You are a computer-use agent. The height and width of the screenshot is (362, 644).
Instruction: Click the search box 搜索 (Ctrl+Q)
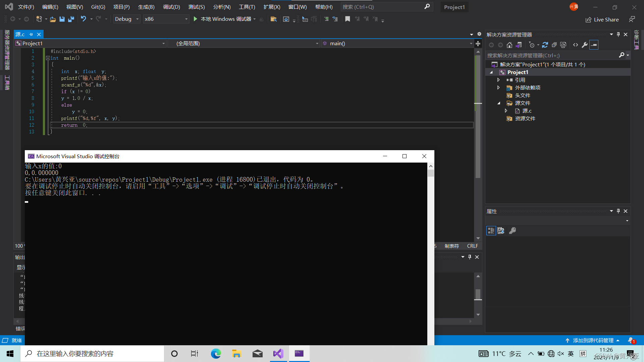click(x=386, y=7)
